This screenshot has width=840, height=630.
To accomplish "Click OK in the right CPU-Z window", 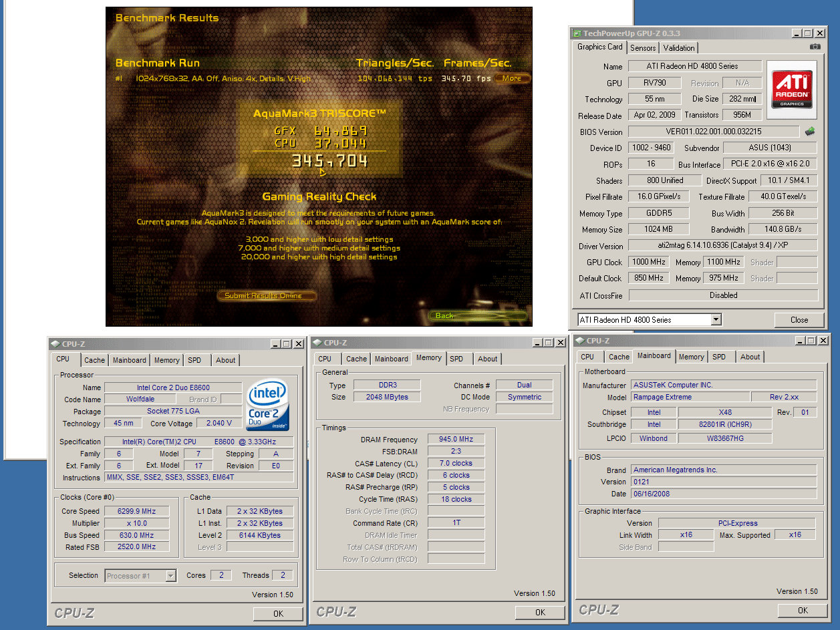I will point(803,610).
